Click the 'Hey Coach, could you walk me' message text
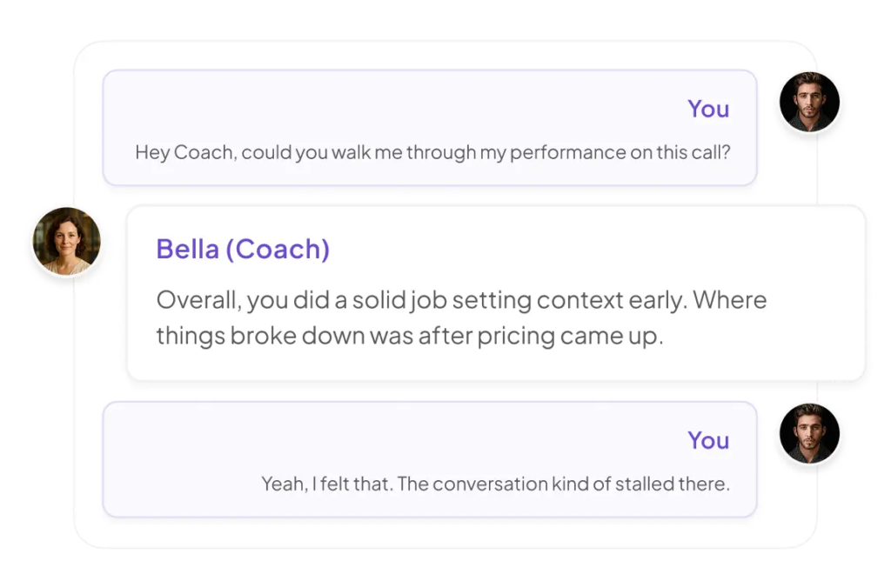Viewport: 891px width, 588px height. [x=432, y=152]
